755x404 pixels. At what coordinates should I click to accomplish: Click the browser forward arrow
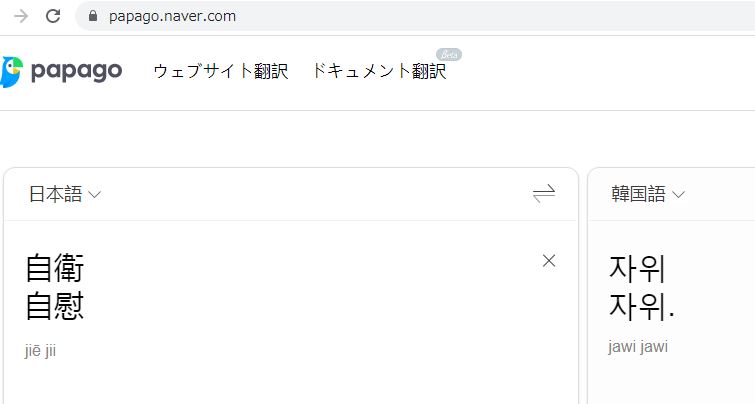pyautogui.click(x=21, y=16)
